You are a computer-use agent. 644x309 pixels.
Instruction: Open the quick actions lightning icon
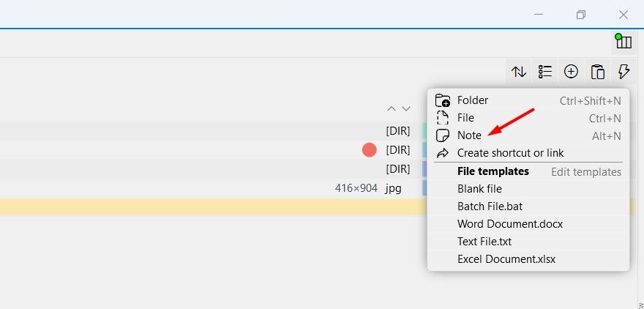tap(624, 72)
